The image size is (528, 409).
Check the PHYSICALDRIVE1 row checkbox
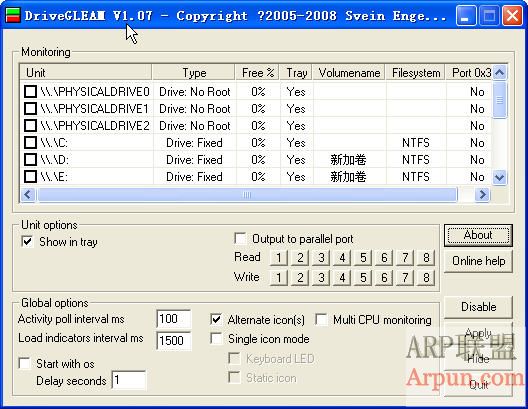31,108
